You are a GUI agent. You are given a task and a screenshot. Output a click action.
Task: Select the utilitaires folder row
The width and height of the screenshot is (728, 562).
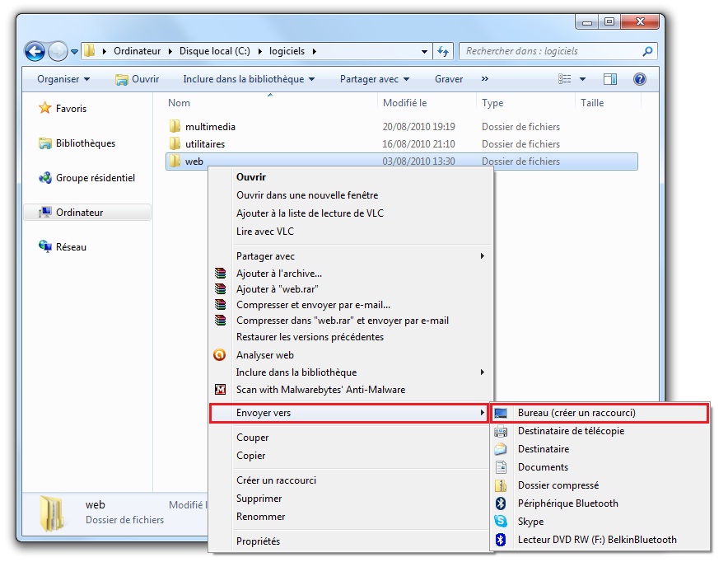click(x=402, y=144)
